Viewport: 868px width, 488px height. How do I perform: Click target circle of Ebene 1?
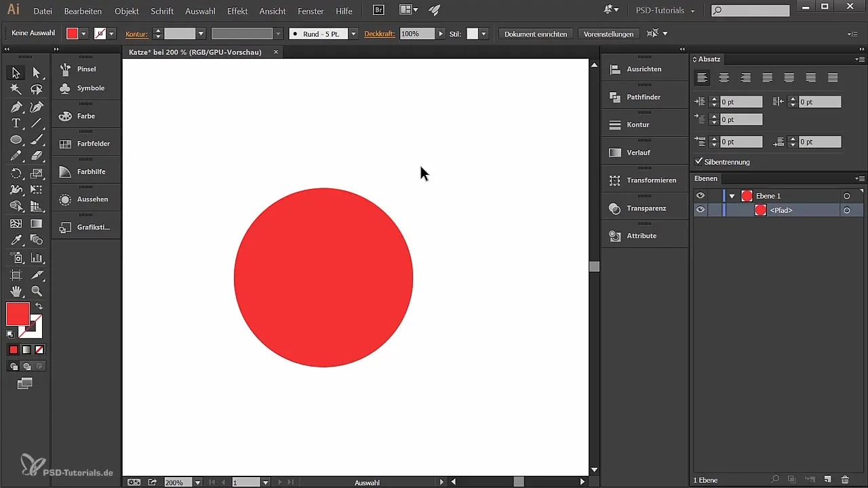847,196
